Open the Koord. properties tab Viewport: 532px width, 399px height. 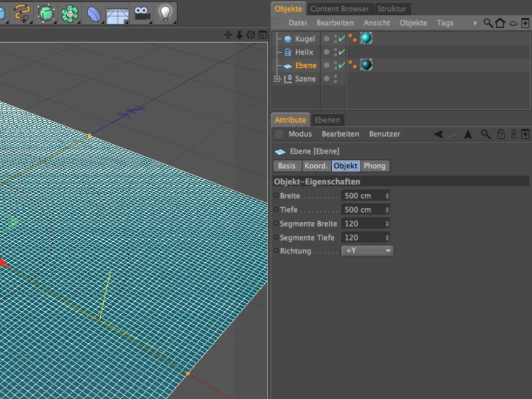[x=317, y=166]
